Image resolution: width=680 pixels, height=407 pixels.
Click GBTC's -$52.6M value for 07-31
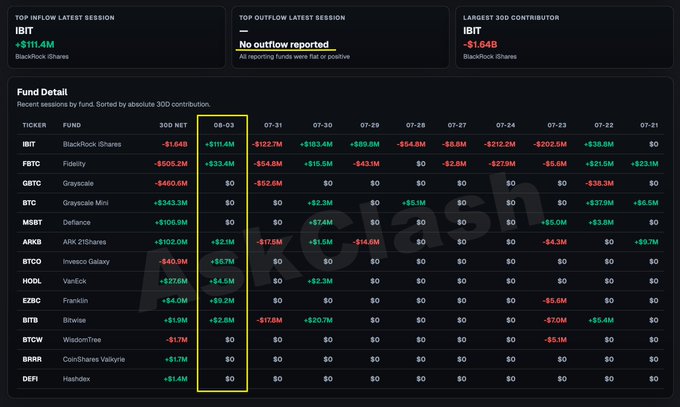point(268,183)
